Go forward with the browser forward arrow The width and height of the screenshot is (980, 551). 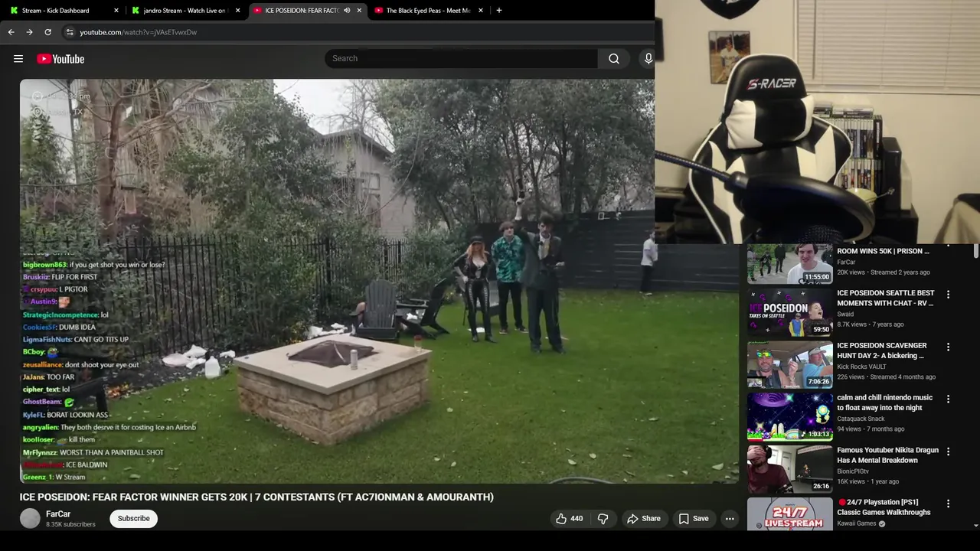point(29,32)
